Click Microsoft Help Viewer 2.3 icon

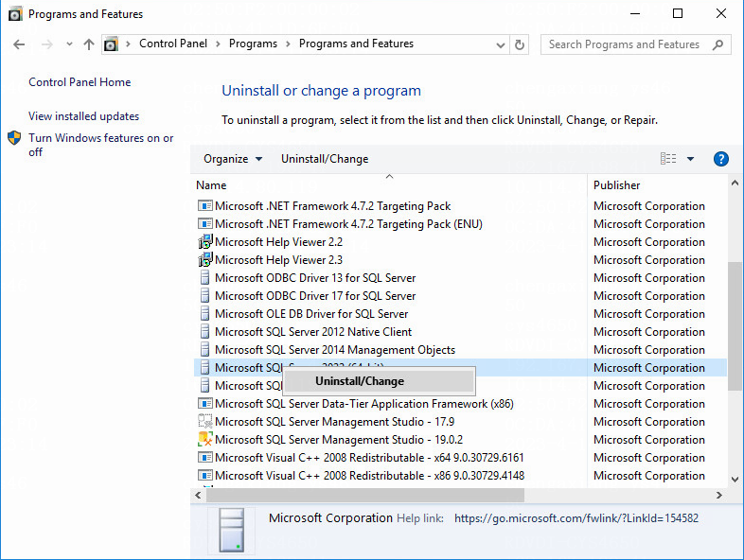[x=205, y=260]
